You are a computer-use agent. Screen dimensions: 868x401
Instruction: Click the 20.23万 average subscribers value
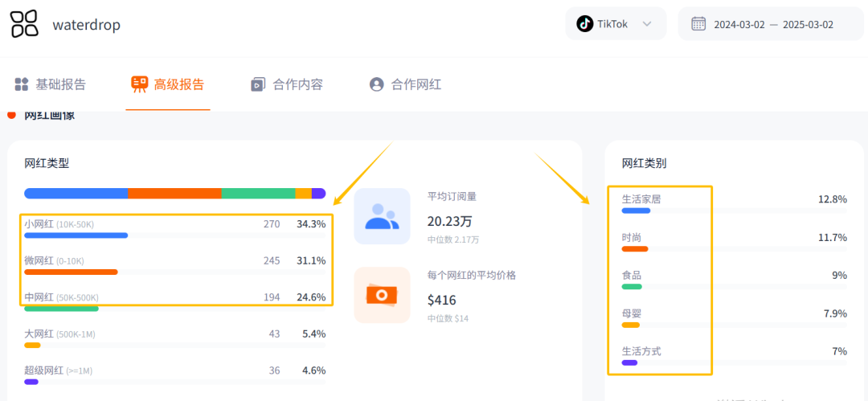click(x=449, y=221)
